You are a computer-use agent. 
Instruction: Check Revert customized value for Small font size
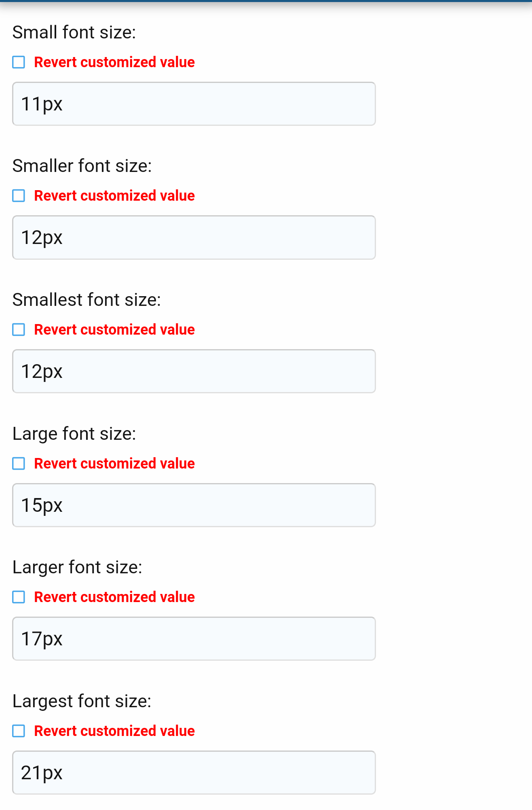tap(18, 62)
